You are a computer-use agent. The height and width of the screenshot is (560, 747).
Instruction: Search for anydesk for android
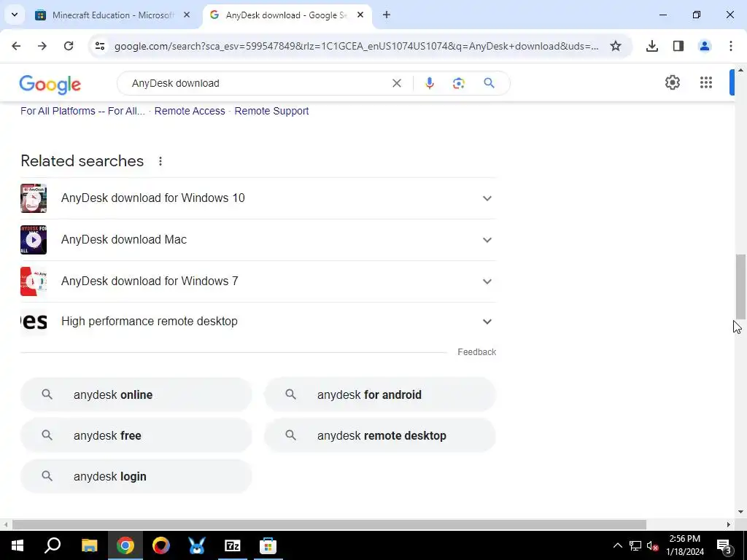[380, 394]
